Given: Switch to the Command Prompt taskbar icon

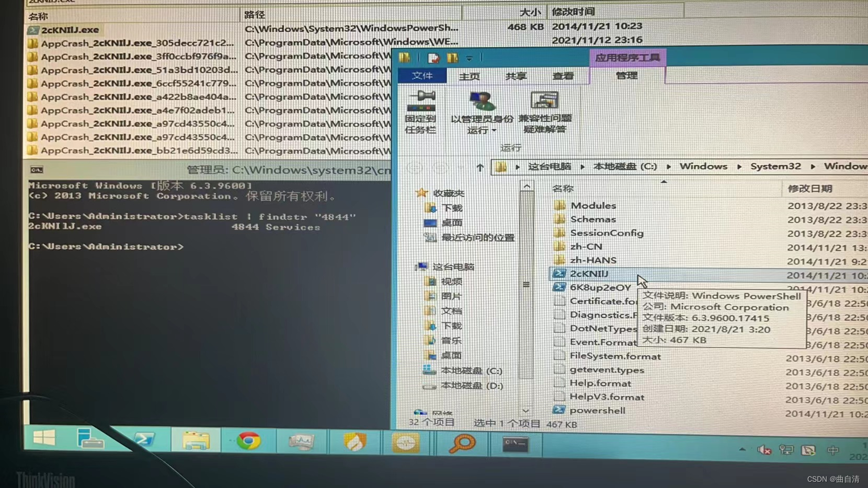Looking at the screenshot, I should coord(515,444).
